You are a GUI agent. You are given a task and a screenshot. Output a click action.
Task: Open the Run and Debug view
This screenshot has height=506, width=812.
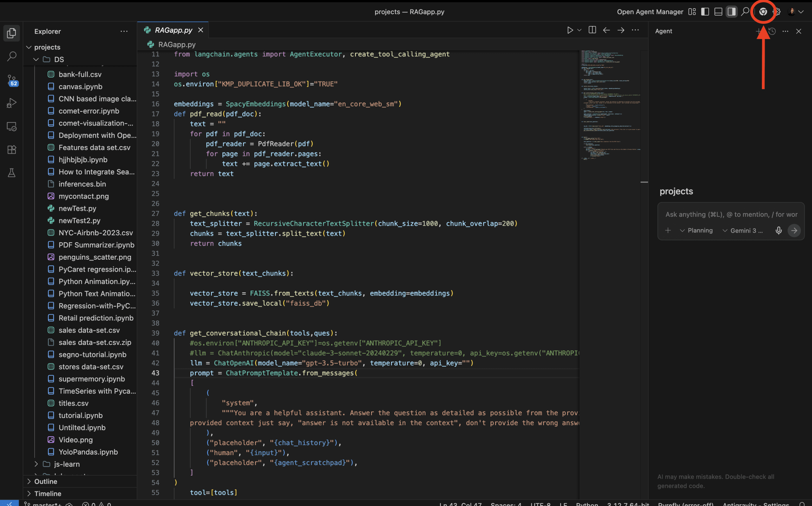tap(12, 103)
